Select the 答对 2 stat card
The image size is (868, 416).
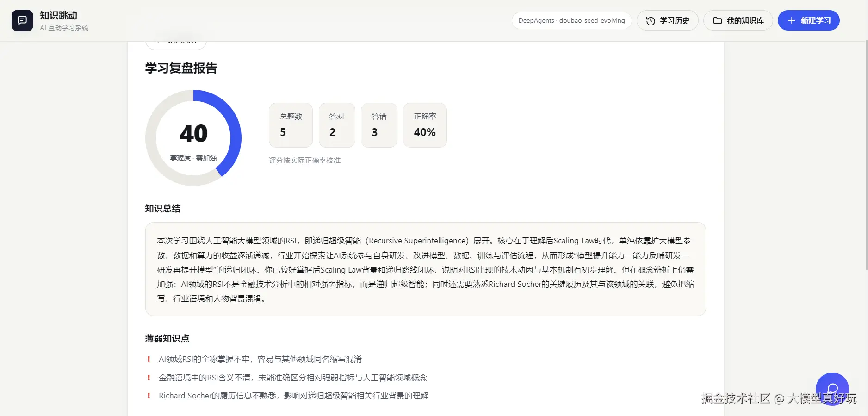pos(337,125)
